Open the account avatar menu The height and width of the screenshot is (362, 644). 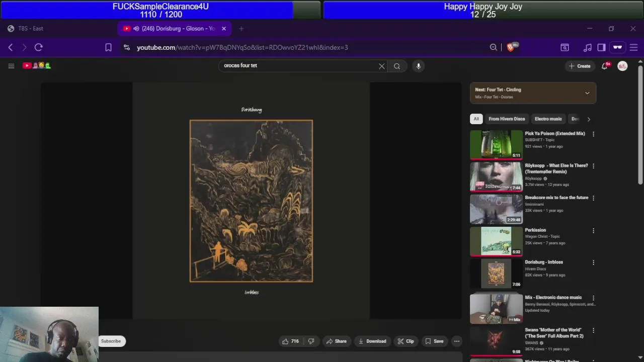tap(622, 66)
